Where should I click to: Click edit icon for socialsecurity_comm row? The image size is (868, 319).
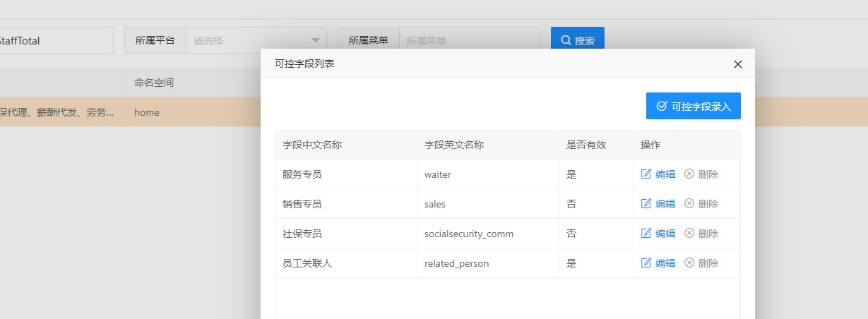point(646,234)
